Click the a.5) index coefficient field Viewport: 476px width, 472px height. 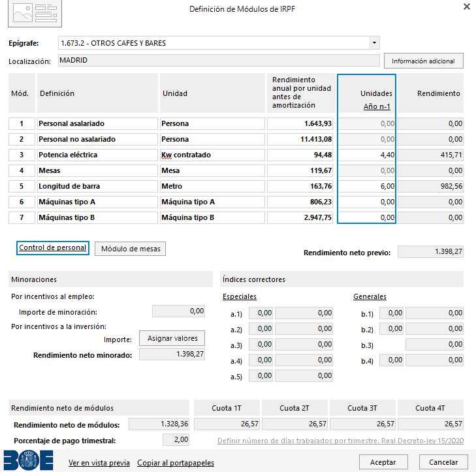point(261,376)
